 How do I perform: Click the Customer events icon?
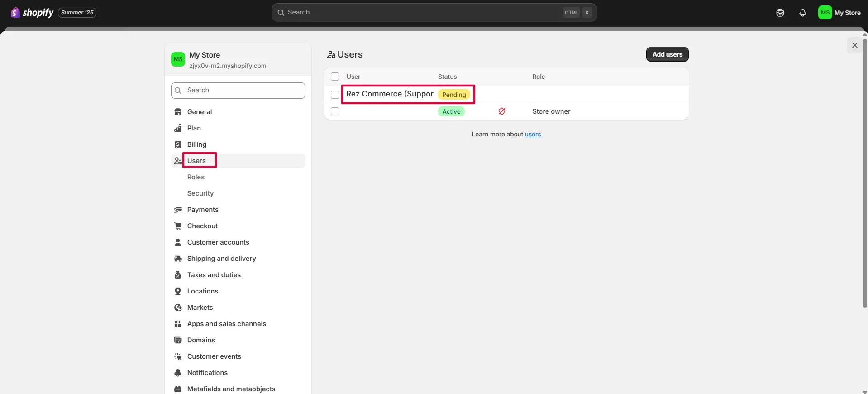pos(178,356)
